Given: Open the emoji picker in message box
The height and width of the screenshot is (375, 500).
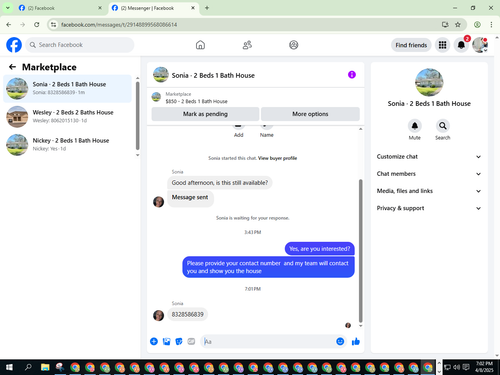Looking at the screenshot, I should click(x=340, y=341).
